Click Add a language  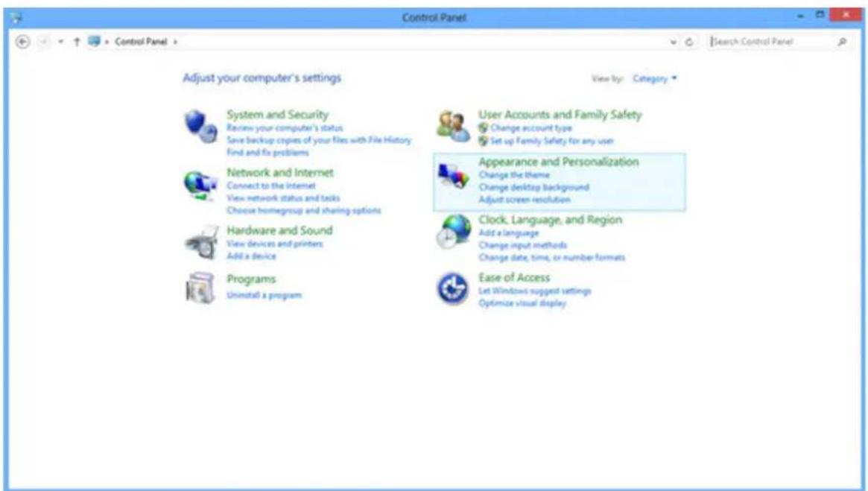pyautogui.click(x=508, y=233)
